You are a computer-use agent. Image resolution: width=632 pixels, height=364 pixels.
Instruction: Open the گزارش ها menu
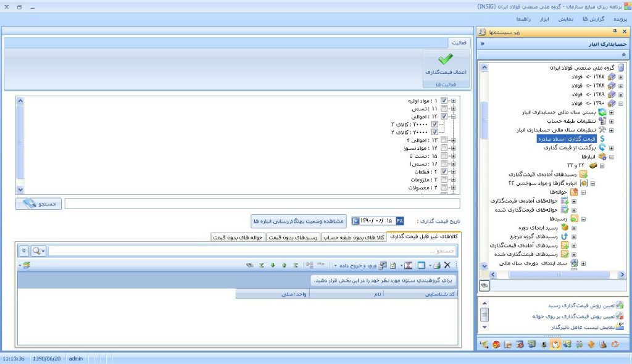pyautogui.click(x=593, y=19)
